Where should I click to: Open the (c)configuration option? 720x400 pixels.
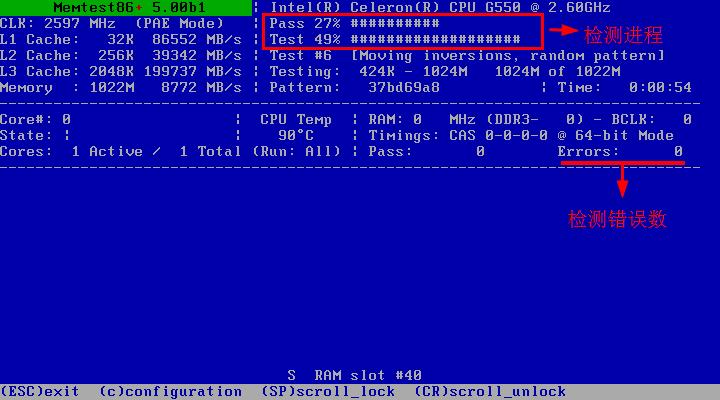pyautogui.click(x=170, y=392)
